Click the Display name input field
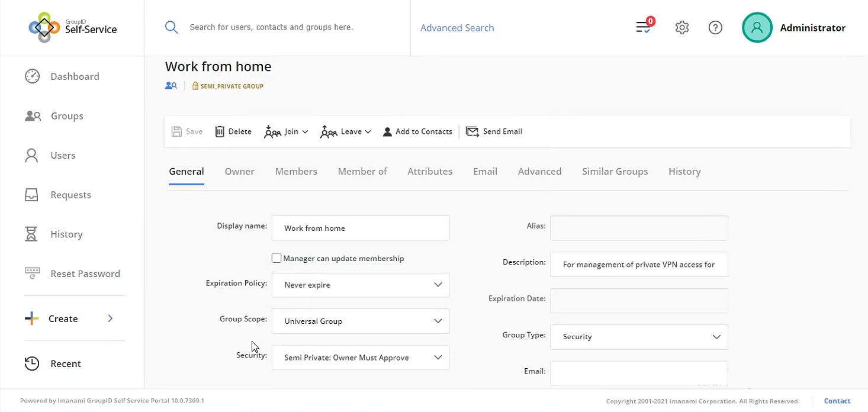The height and width of the screenshot is (412, 868). 361,228
